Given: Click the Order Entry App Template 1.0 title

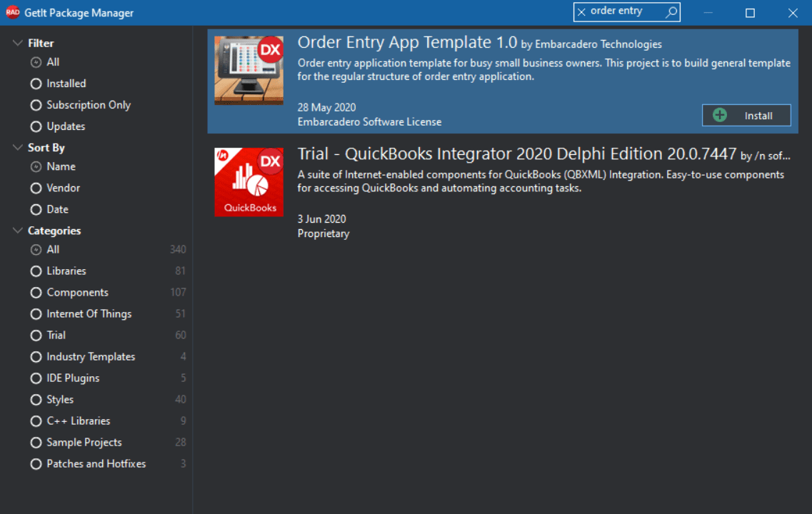Looking at the screenshot, I should click(x=407, y=42).
